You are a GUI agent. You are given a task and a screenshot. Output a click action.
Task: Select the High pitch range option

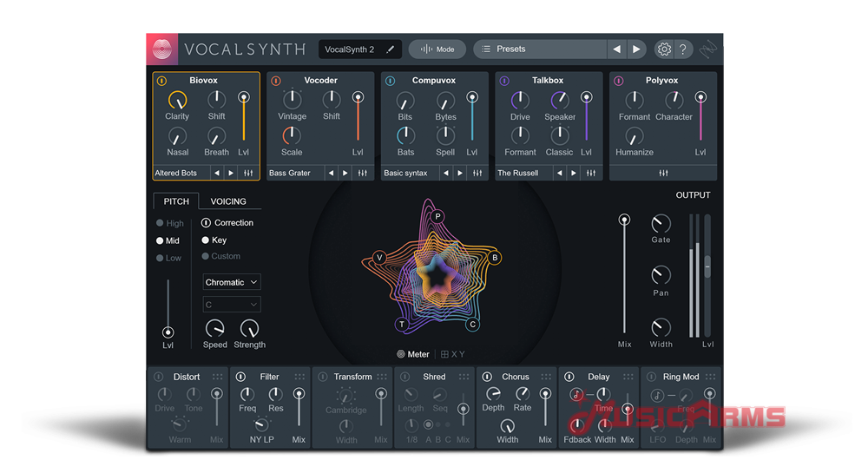point(161,224)
